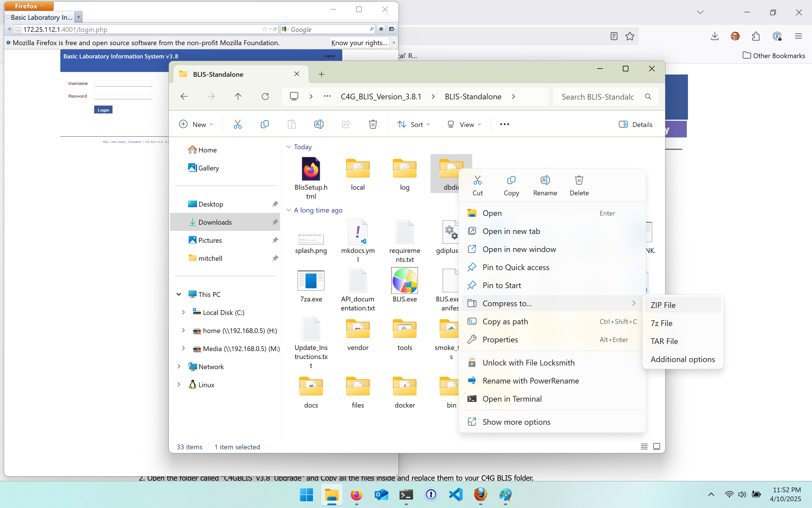Select the BLIS.exe file icon
This screenshot has height=508, width=812.
click(x=405, y=281)
